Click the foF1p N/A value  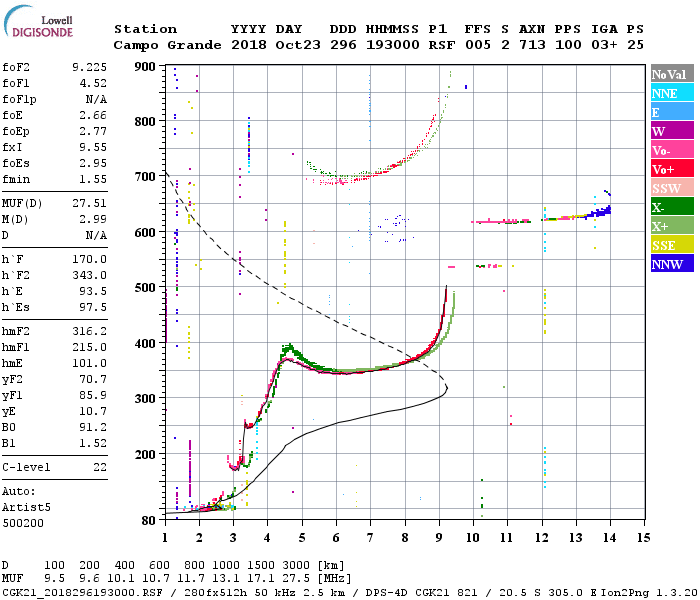pos(96,99)
